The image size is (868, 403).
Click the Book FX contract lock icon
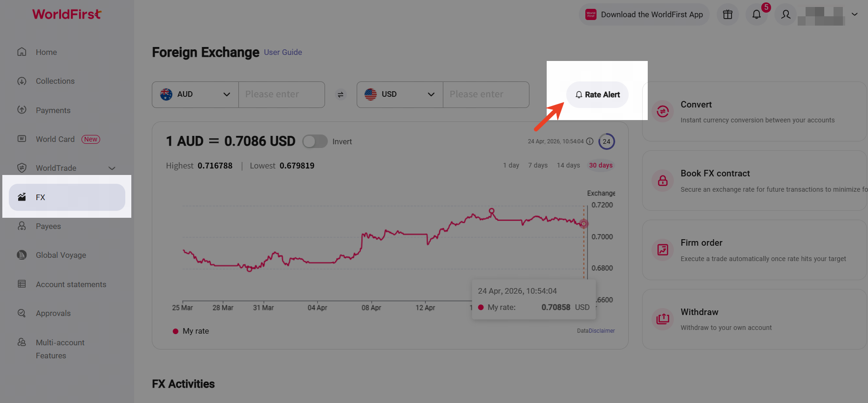pyautogui.click(x=663, y=181)
